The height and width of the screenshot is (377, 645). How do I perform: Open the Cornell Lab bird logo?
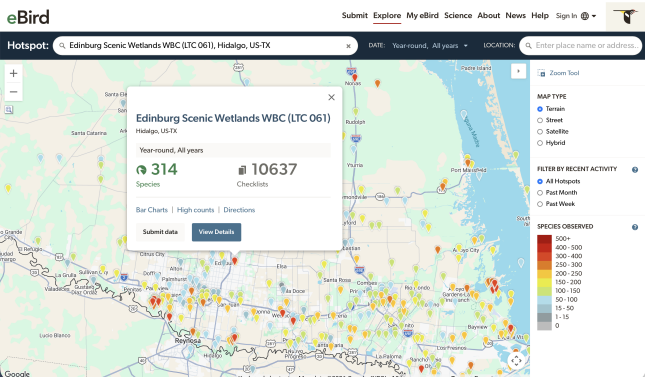(625, 16)
